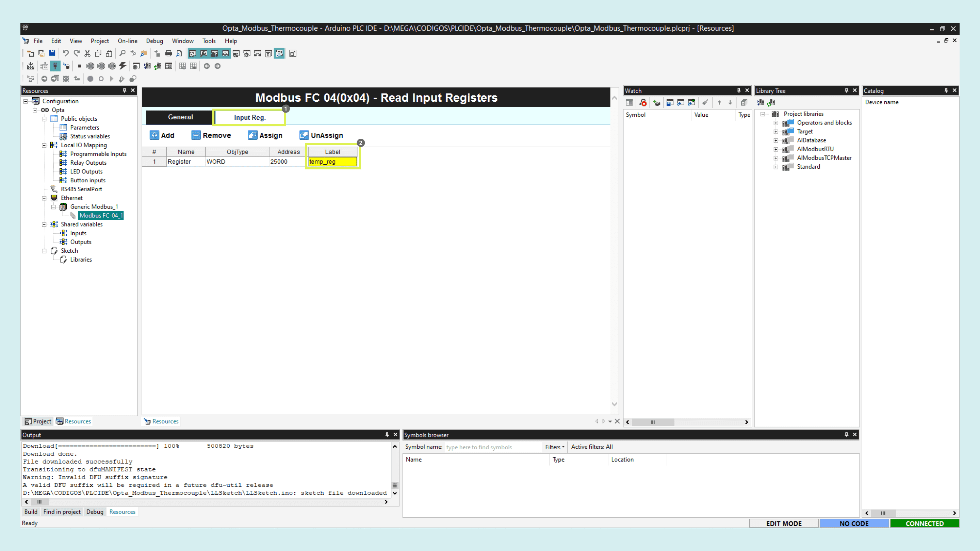Viewport: 980px width, 551px height.
Task: Expand the AlModbusRTU library node
Action: click(x=776, y=149)
